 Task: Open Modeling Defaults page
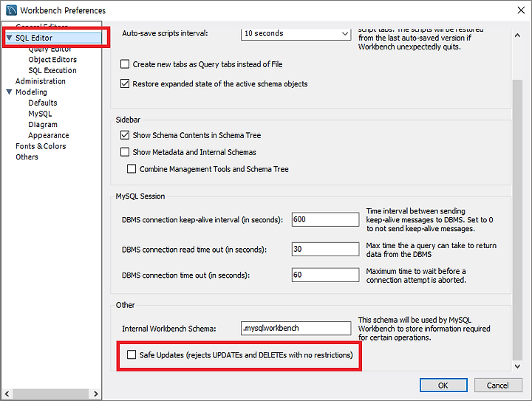[43, 103]
